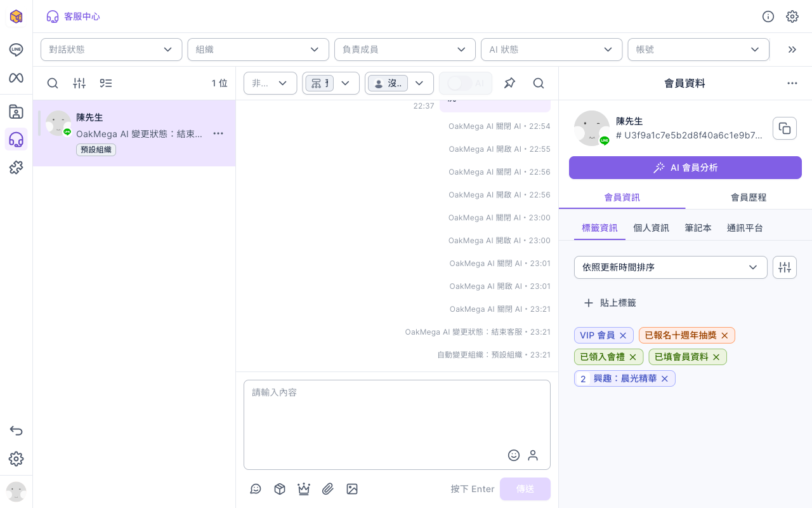Remove the 已報名十週年抽獎 tag

[x=724, y=335]
